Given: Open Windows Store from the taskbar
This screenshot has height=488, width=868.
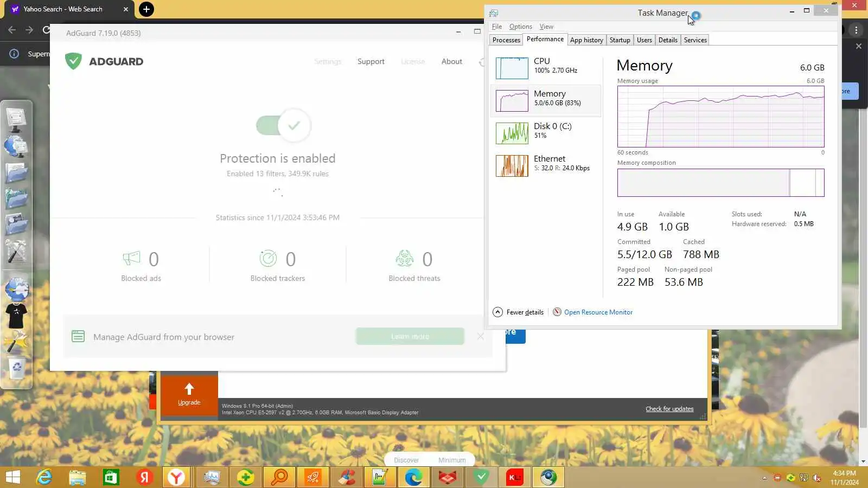Looking at the screenshot, I should 111,477.
